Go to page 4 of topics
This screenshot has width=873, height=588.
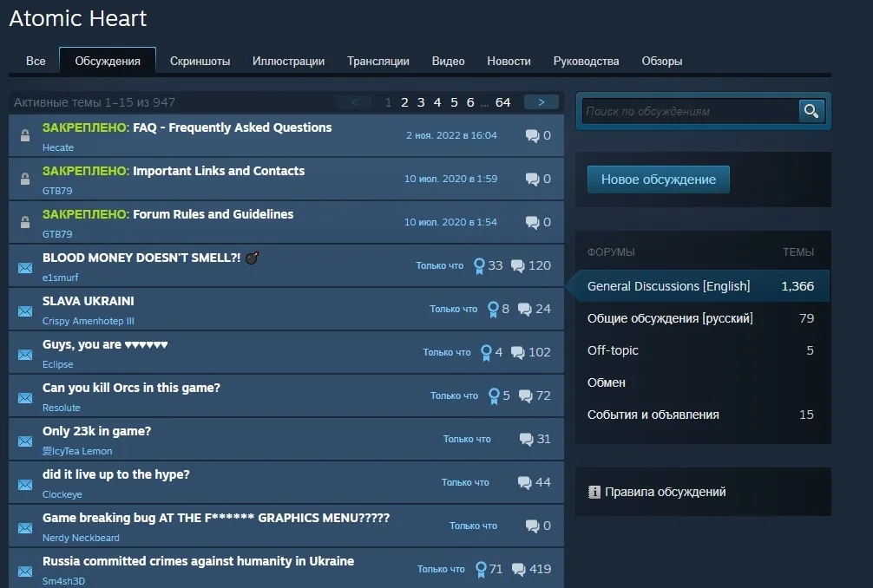click(437, 102)
